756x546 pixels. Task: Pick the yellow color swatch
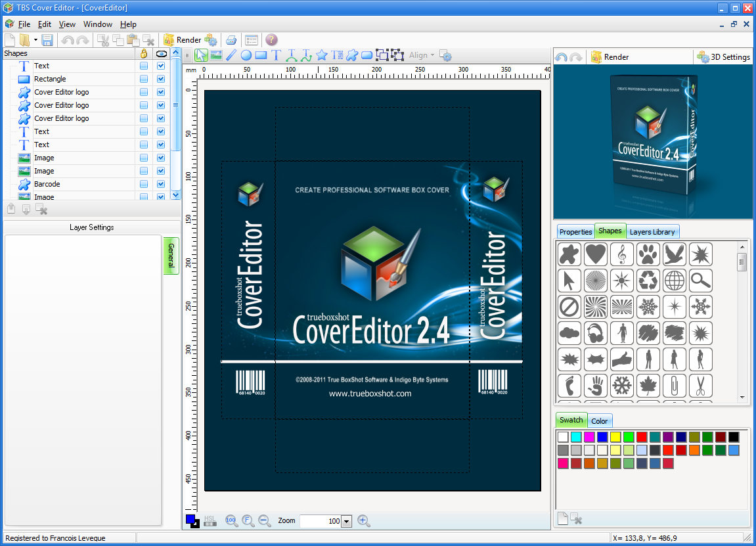point(615,437)
